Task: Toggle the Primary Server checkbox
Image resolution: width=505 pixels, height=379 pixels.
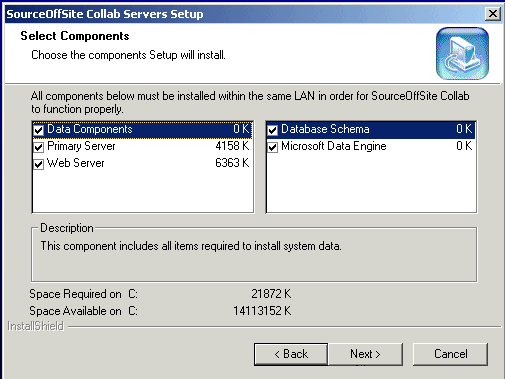Action: [x=39, y=147]
